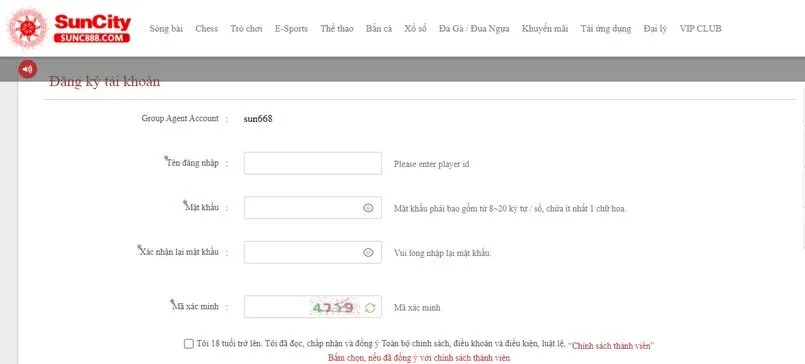Refresh the verification captcha code

pos(370,308)
